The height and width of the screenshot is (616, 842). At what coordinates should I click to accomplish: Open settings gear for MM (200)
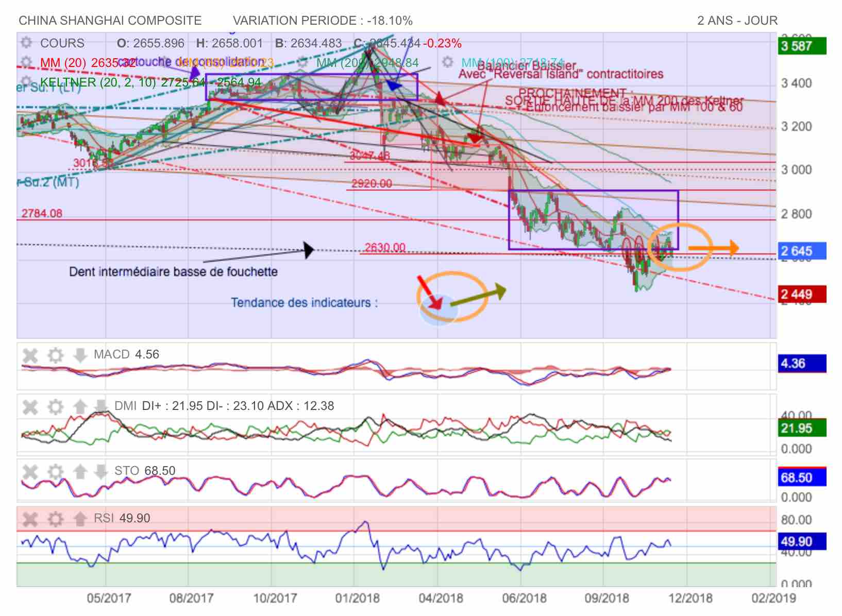coord(303,62)
